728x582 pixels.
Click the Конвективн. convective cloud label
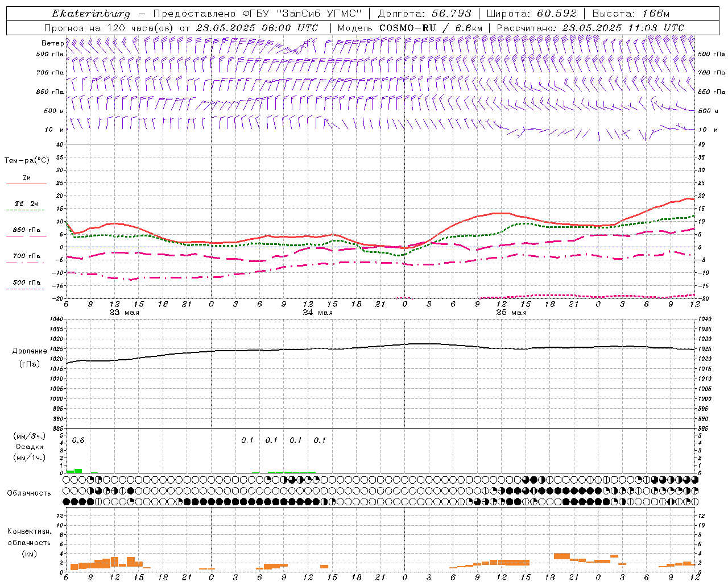coord(29,531)
